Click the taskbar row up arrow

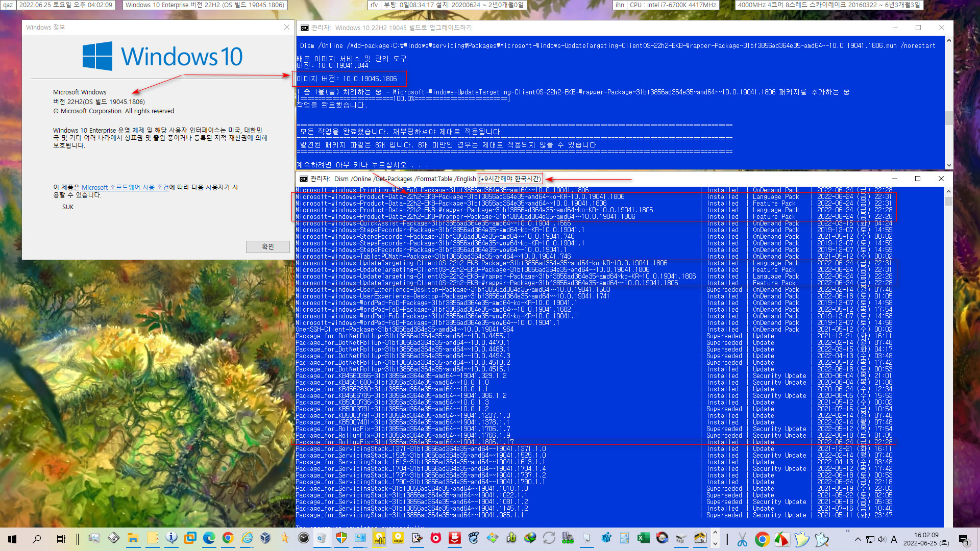(715, 533)
